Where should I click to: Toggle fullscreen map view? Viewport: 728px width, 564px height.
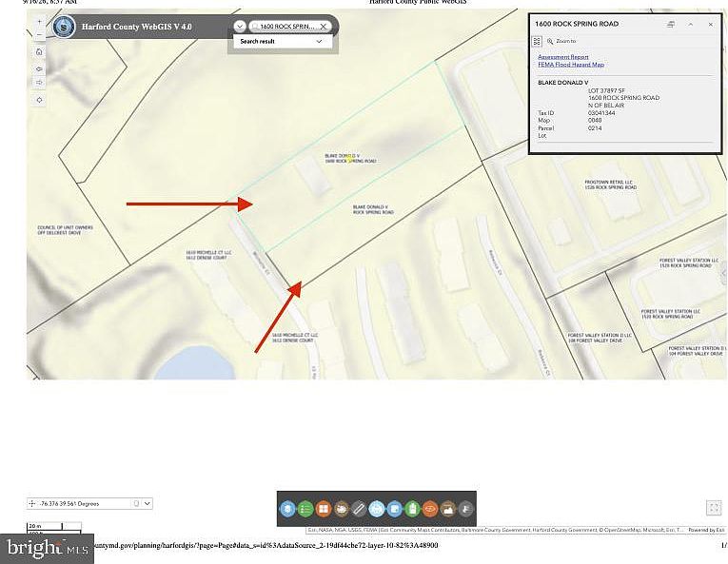point(714,507)
